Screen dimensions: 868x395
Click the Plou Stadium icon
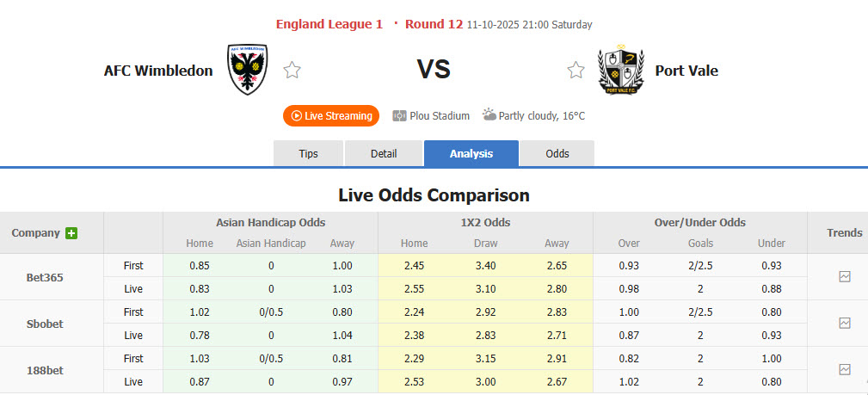pos(399,115)
